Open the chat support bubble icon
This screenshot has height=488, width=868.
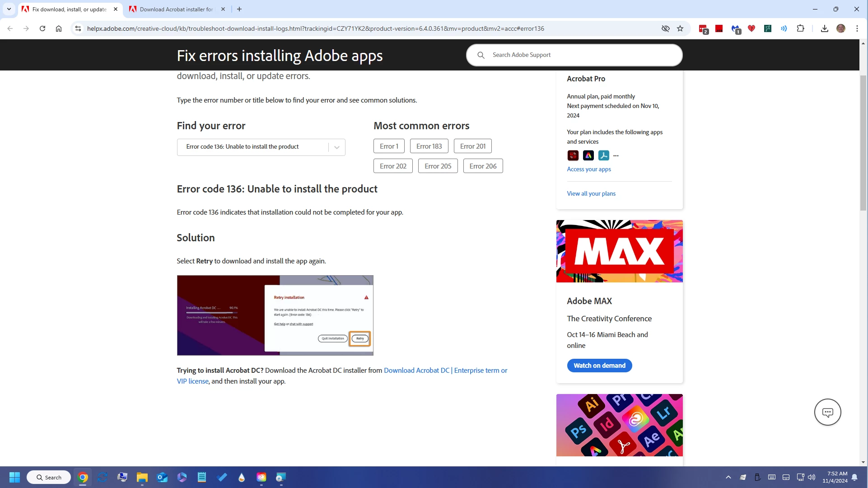(x=827, y=412)
